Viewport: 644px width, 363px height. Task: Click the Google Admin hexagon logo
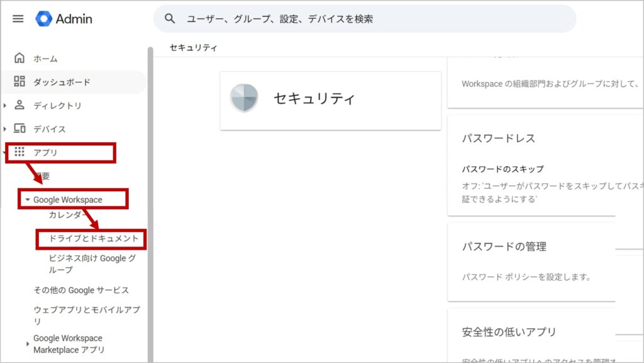[x=43, y=18]
